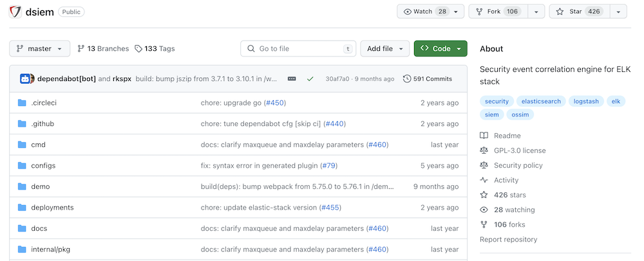Click the elasticsearch topic tag

542,102
